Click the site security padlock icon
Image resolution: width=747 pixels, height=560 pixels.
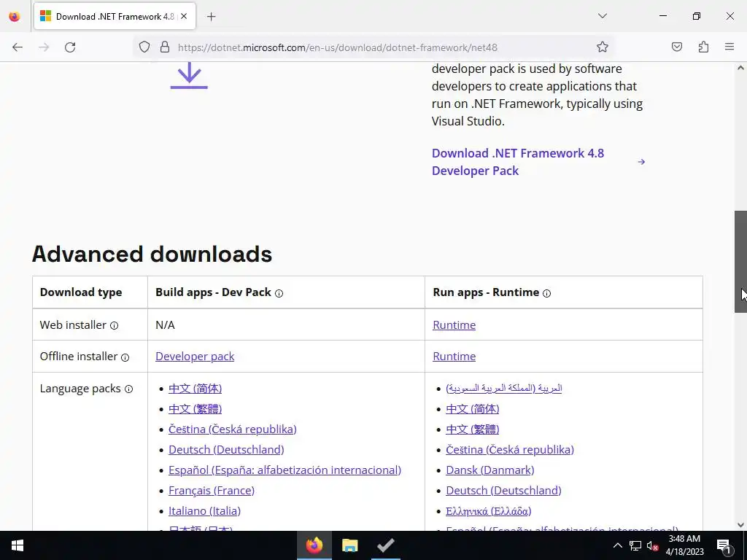click(165, 47)
